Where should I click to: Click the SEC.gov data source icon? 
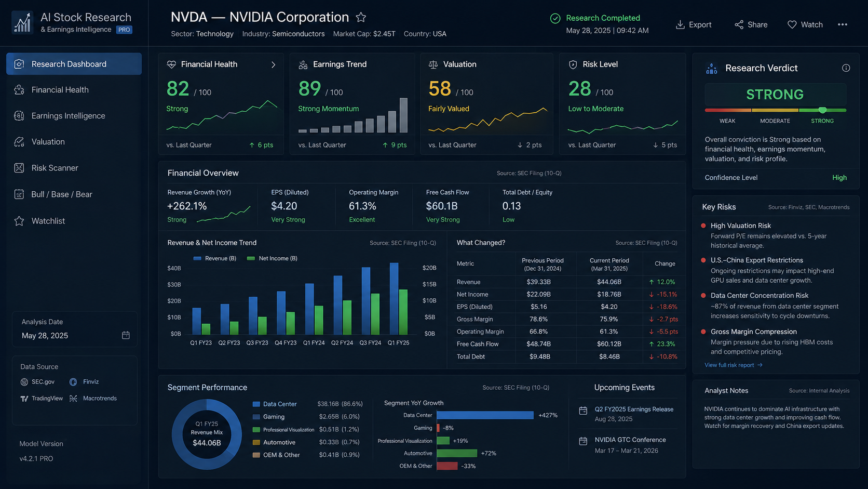pos(24,382)
